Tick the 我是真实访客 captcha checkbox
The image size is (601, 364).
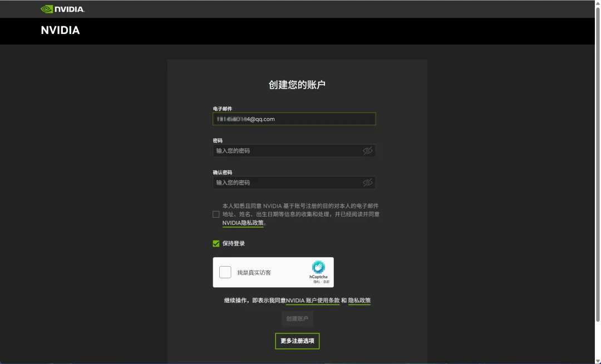(x=225, y=272)
